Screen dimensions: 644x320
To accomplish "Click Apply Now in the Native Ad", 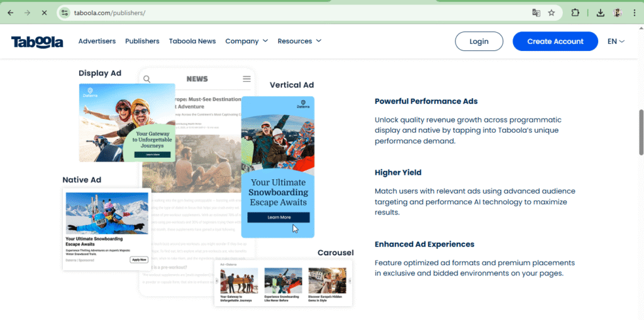I will click(x=139, y=260).
